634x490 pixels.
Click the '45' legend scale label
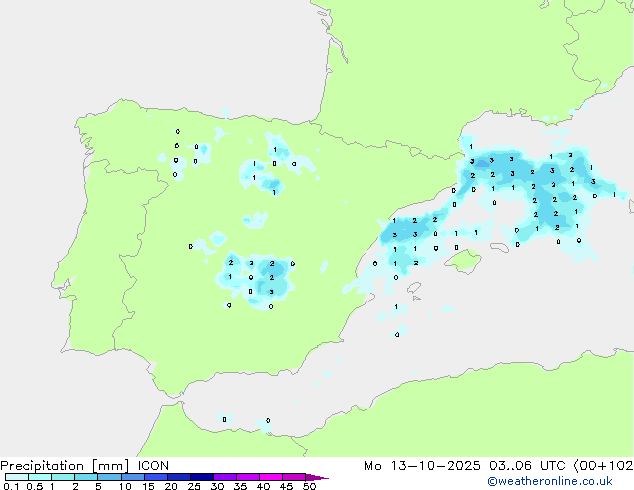click(287, 486)
